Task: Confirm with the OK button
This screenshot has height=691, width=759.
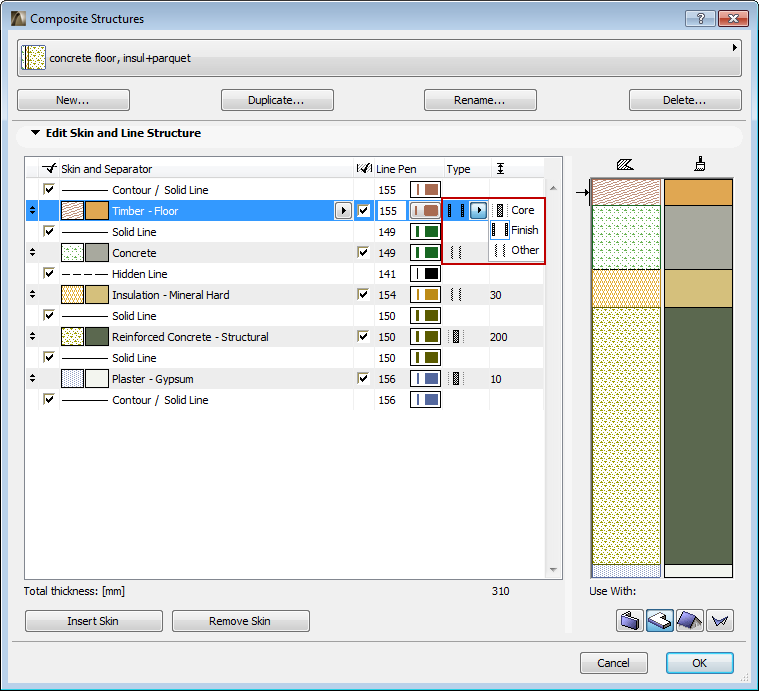Action: 699,663
